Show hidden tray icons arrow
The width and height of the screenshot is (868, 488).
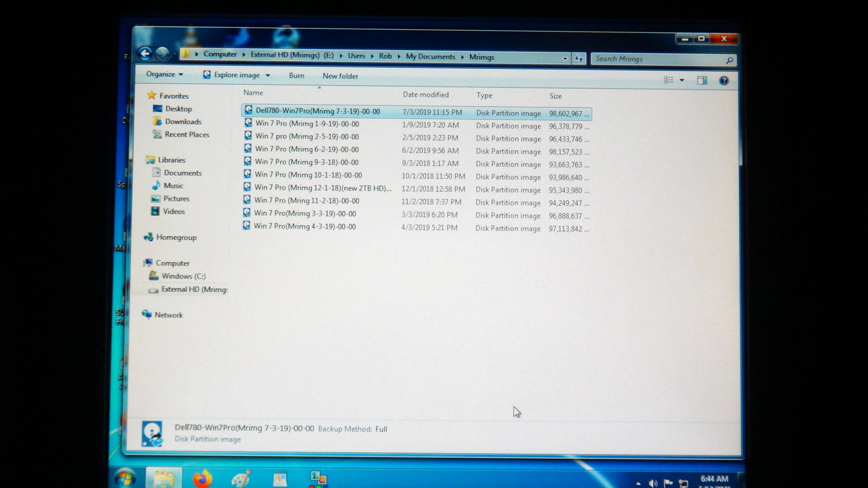638,483
